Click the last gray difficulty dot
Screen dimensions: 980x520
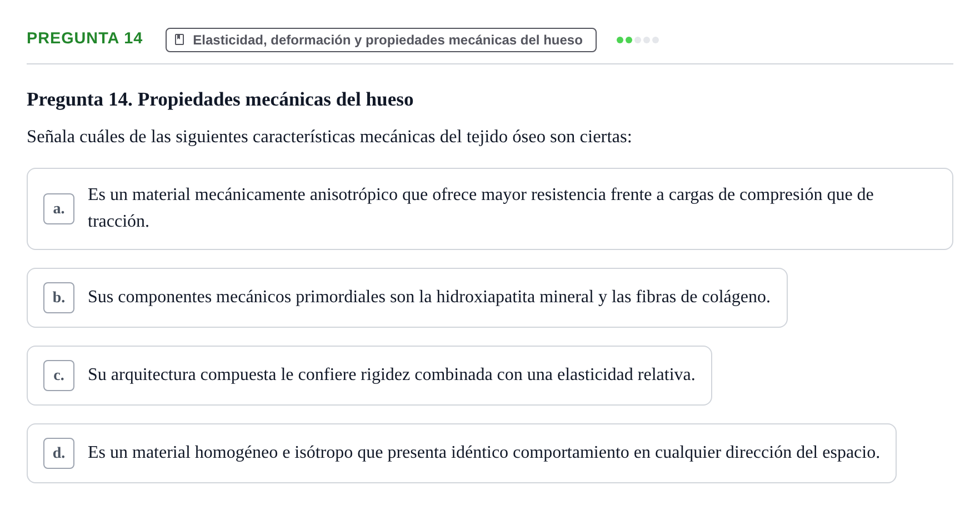tap(656, 40)
